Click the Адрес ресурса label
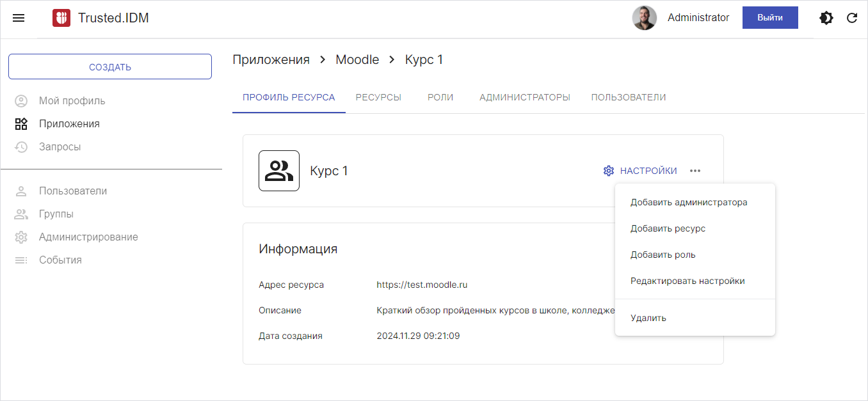Viewport: 868px width, 401px height. pos(291,285)
